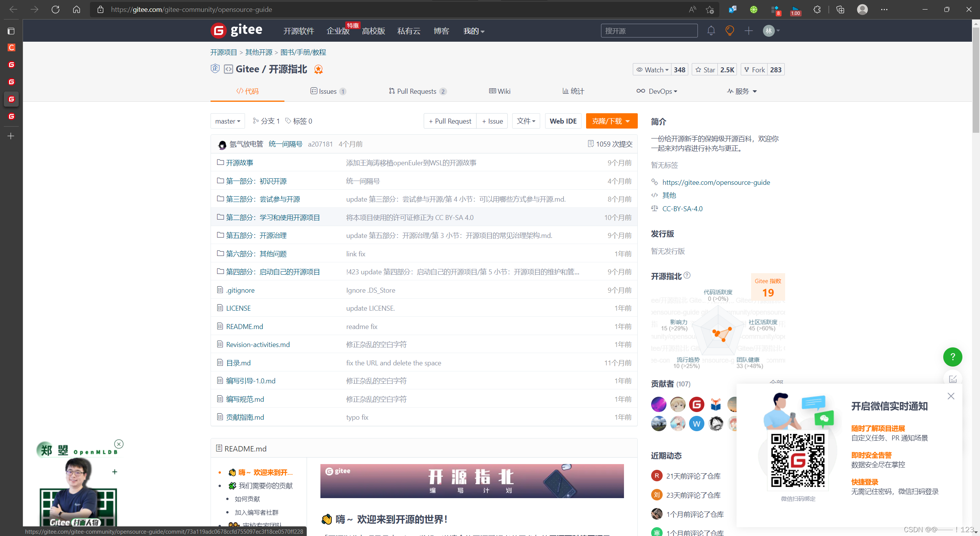The image size is (980, 536).
Task: Create a new Pull Request
Action: point(450,121)
